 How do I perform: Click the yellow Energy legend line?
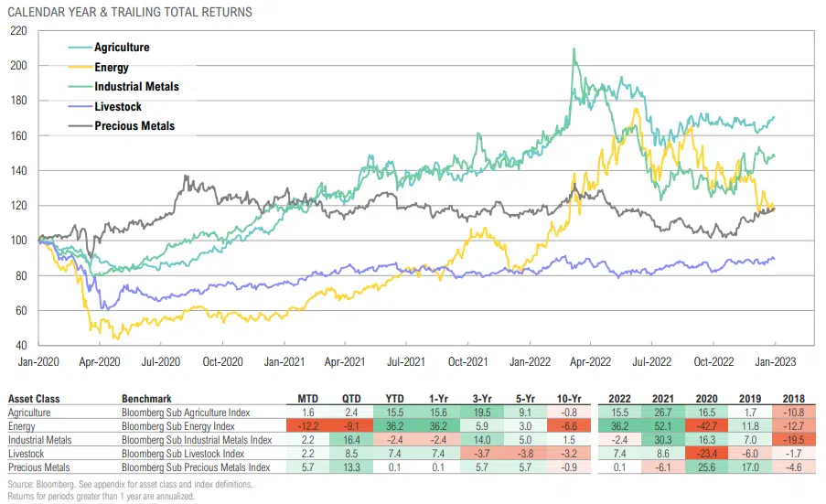(80, 67)
